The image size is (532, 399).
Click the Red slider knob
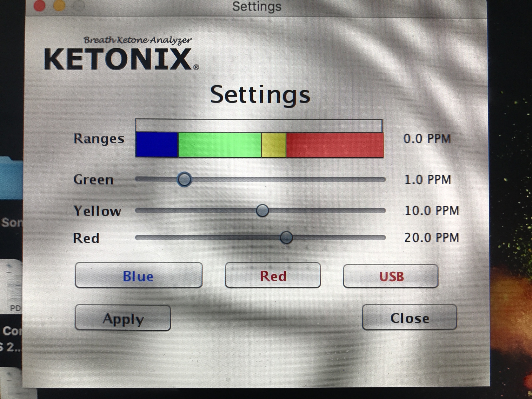click(x=286, y=237)
